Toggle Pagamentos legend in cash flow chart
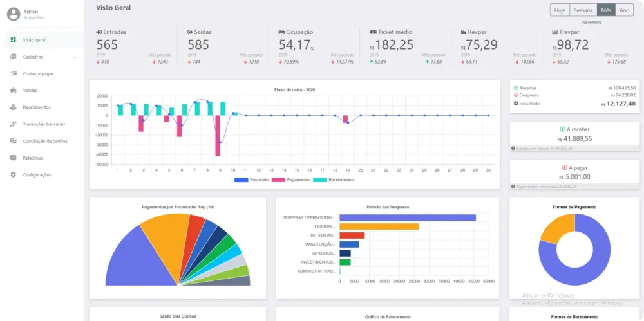This screenshot has height=321, width=644. [290, 179]
